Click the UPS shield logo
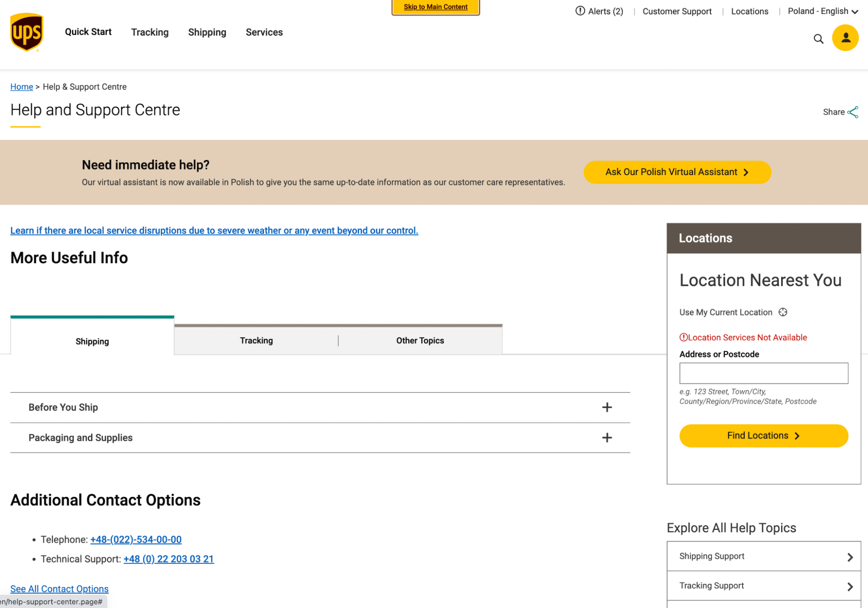This screenshot has height=608, width=868. [26, 32]
